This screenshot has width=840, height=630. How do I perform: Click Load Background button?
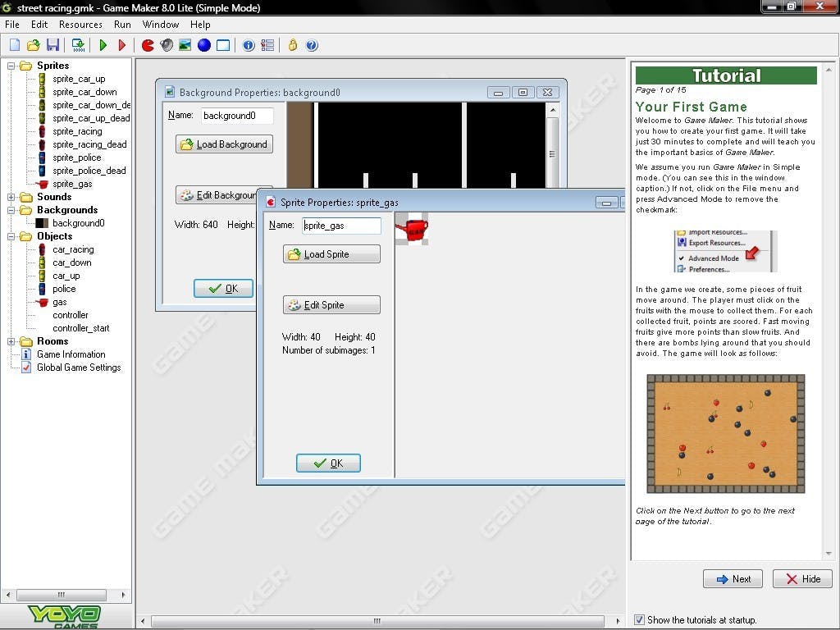[x=225, y=144]
